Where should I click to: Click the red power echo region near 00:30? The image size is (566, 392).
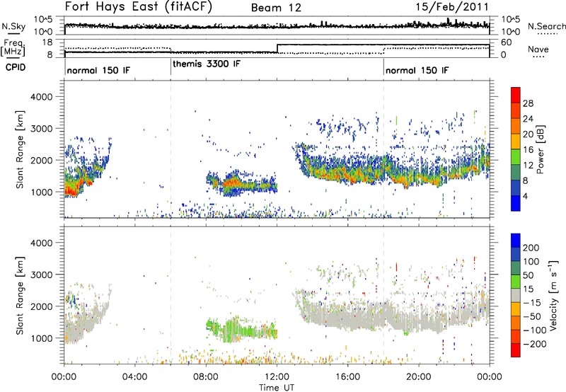(x=71, y=190)
